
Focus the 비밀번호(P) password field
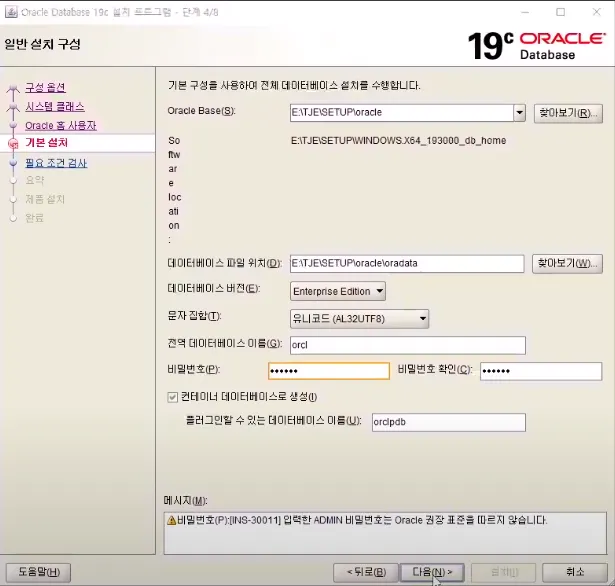(x=329, y=371)
